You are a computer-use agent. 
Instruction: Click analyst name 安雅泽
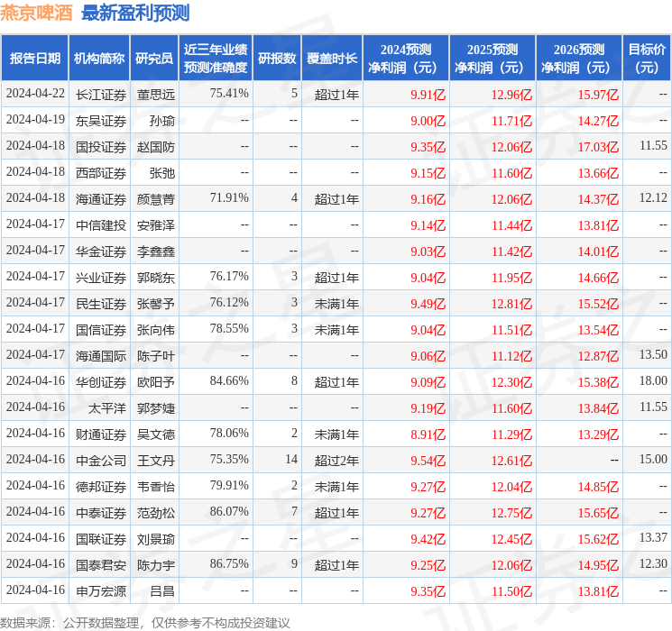pyautogui.click(x=156, y=224)
